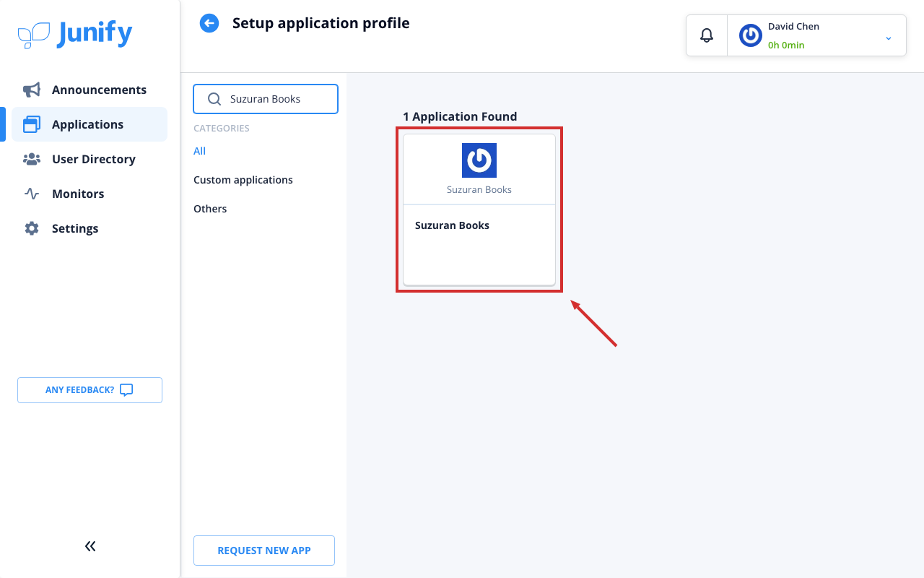The height and width of the screenshot is (578, 924).
Task: Select Custom applications category
Action: [243, 180]
